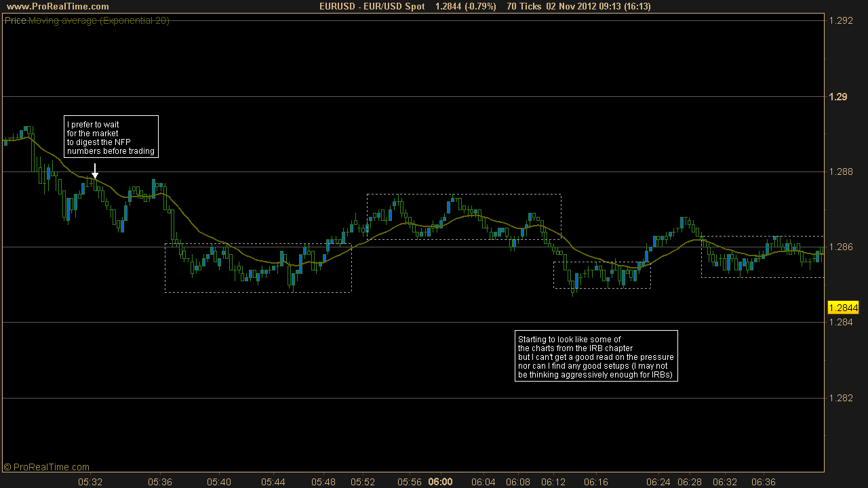Click the 1.284 price axis label
The height and width of the screenshot is (488, 868).
coord(841,322)
